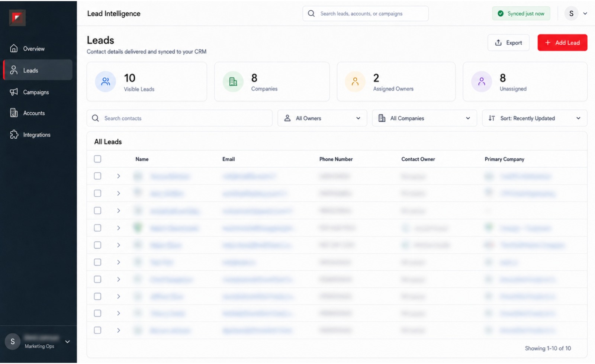
Task: Click the Campaigns megaphone icon
Action: click(14, 92)
